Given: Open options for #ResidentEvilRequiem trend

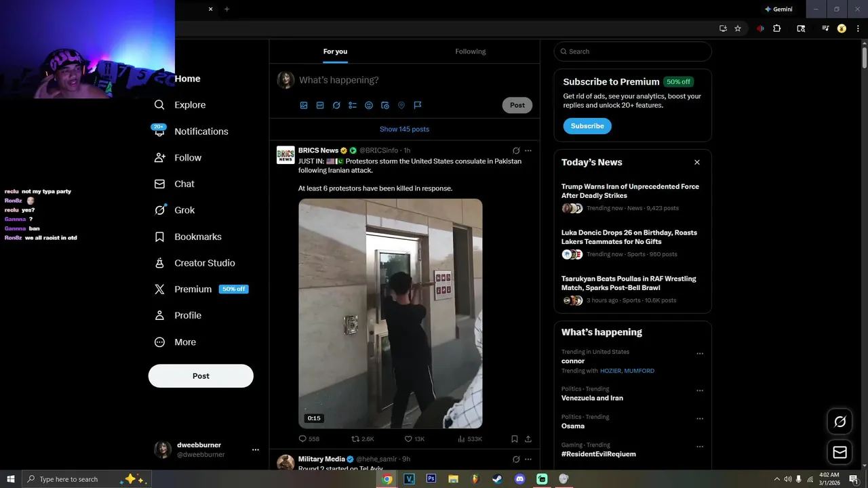Looking at the screenshot, I should tap(700, 447).
